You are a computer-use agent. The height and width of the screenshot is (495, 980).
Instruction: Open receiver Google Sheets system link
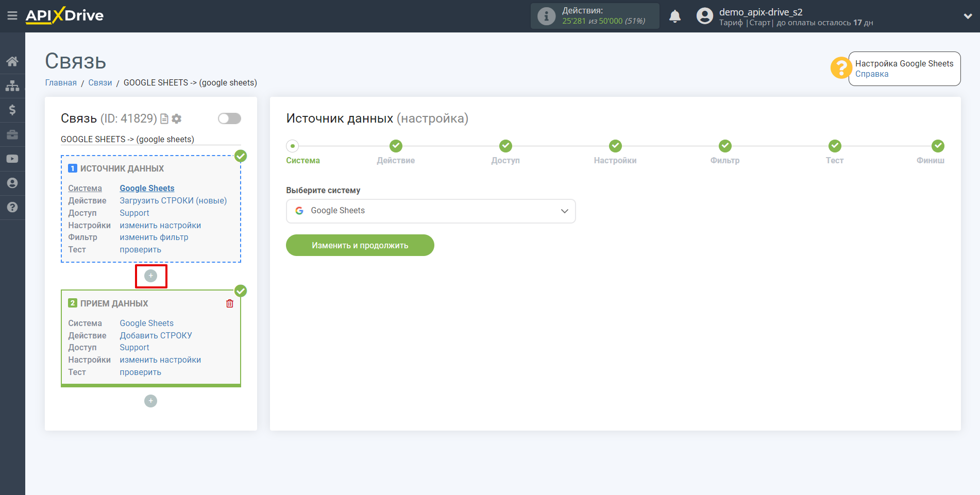tap(146, 323)
